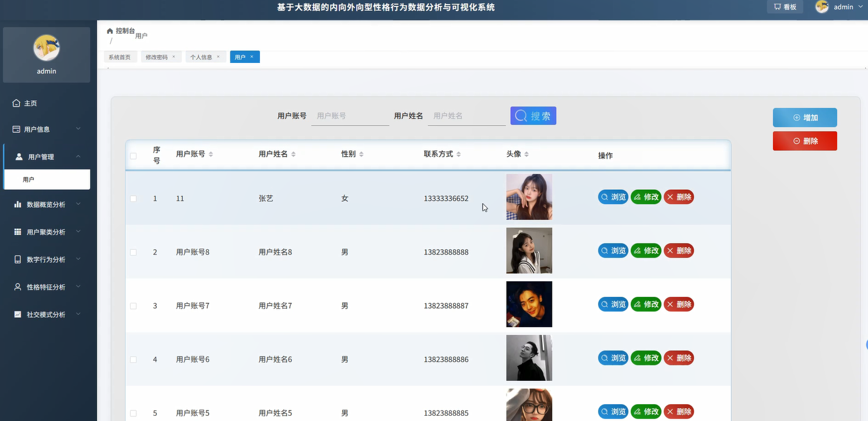Viewport: 868px width, 421px height.
Task: Click the 性格特征分析 user icon
Action: coord(17,287)
